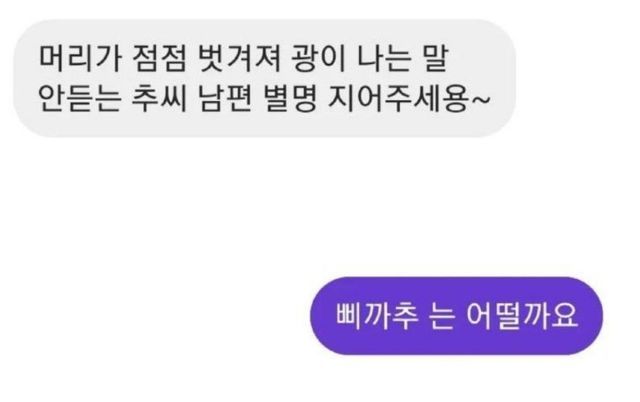Screen dimensions: 640x402
Task: Tap the word 나는 in the message
Action: point(384,58)
